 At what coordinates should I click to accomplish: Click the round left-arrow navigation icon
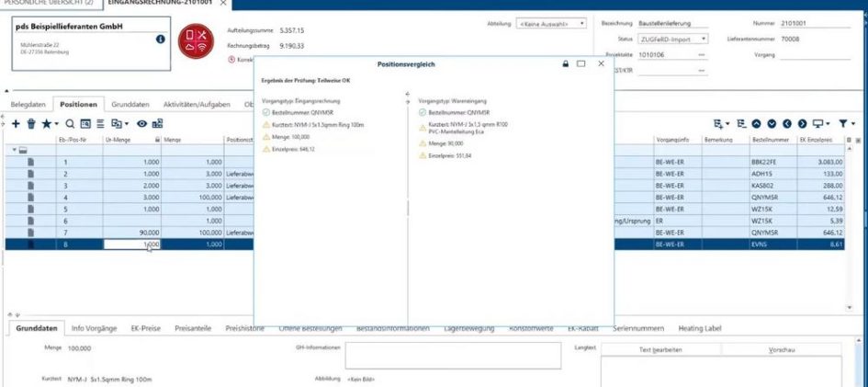(786, 124)
